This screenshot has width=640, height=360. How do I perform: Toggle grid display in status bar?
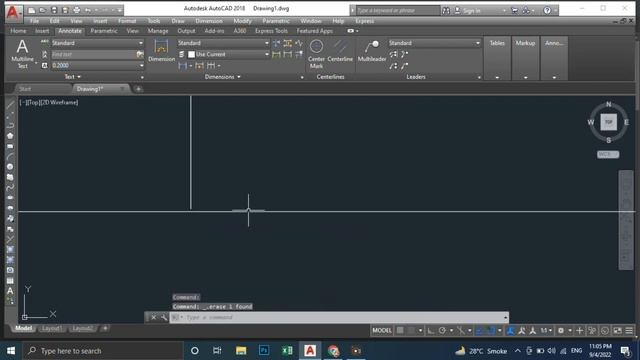coord(400,331)
